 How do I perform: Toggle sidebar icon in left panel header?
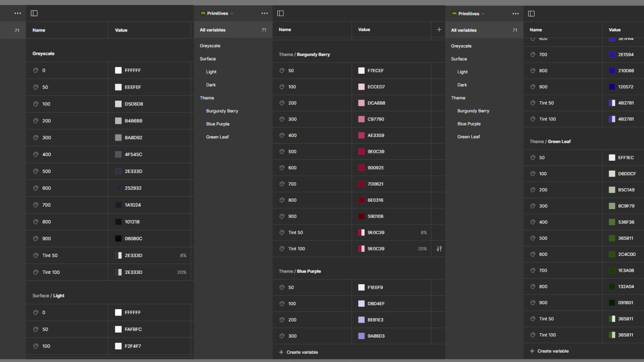tap(34, 13)
